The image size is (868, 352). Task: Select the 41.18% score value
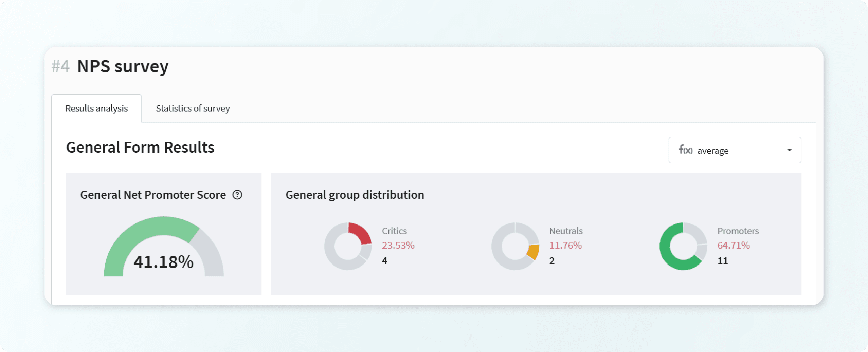pos(163,262)
